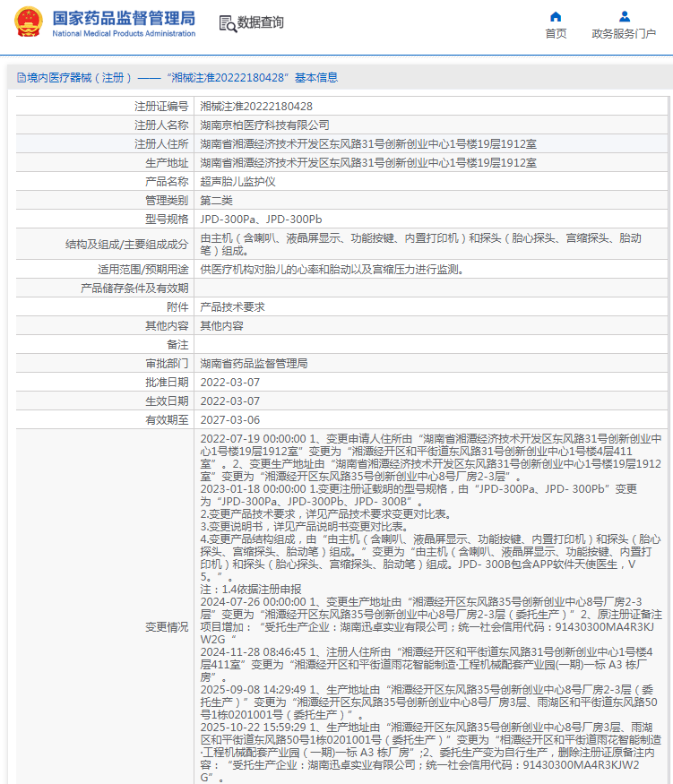Click the national emblem logo
The image size is (673, 784).
click(x=28, y=22)
